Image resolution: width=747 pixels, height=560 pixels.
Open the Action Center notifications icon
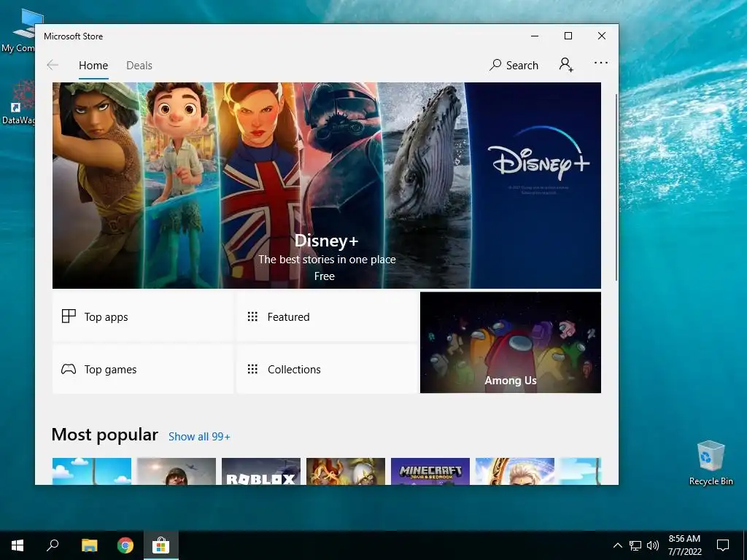tap(723, 545)
